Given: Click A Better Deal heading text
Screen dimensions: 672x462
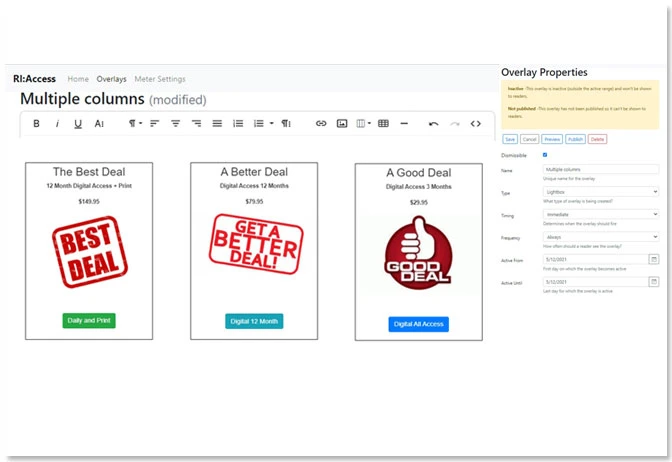Looking at the screenshot, I should click(x=254, y=172).
